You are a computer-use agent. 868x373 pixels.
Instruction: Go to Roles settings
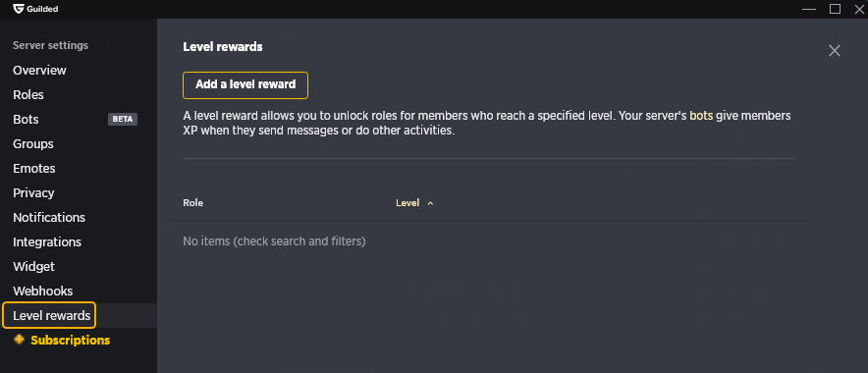(x=28, y=94)
